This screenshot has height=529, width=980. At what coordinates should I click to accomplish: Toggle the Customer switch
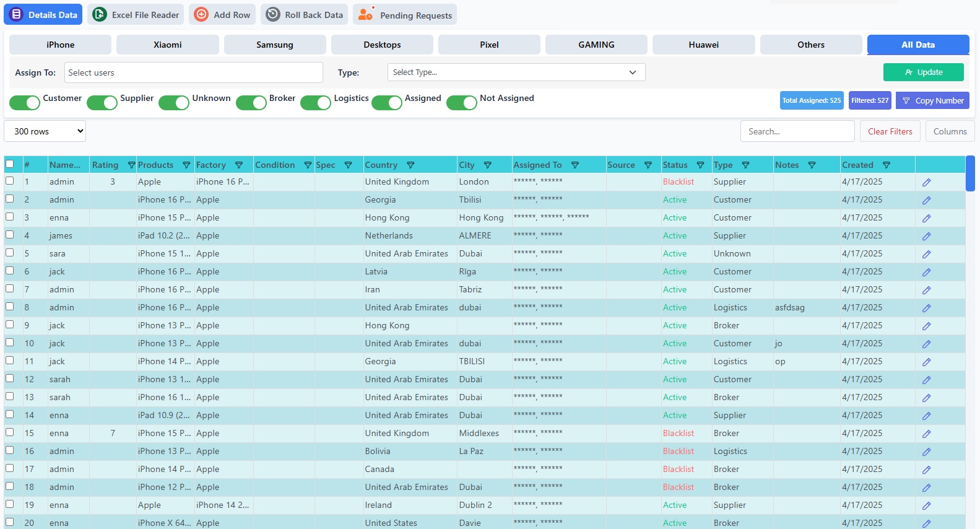pyautogui.click(x=25, y=103)
